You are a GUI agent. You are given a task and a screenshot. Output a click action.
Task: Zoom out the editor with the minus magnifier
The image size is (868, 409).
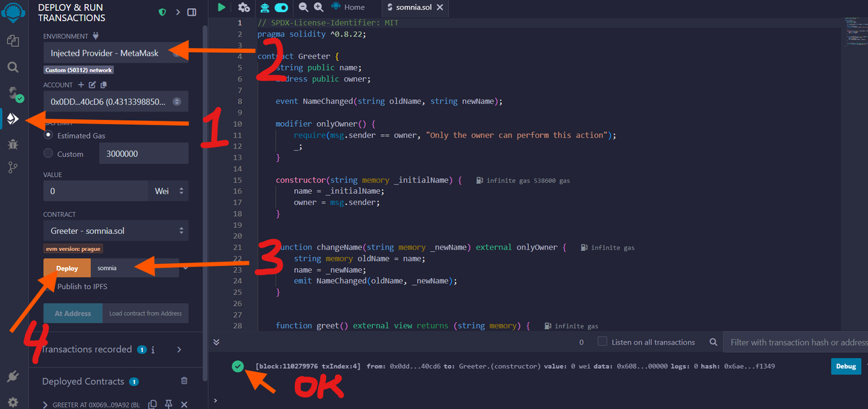(303, 7)
